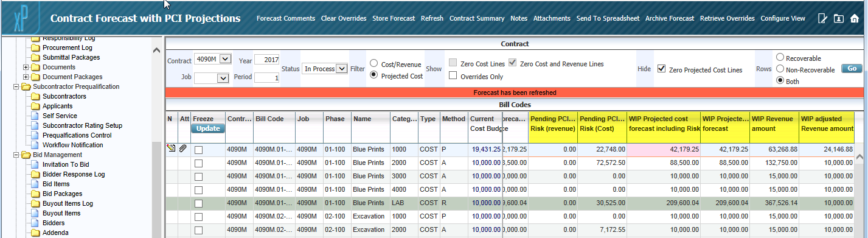Click Bidder Response Log folder icon
The image size is (868, 238).
pos(35,174)
